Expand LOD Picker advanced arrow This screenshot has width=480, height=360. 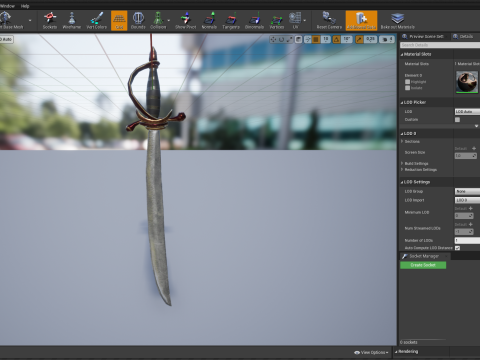(476, 126)
